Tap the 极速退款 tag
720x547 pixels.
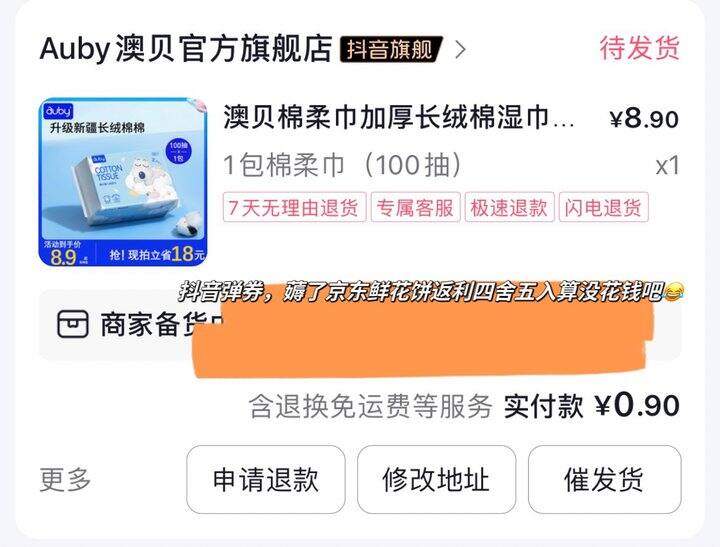pos(509,208)
